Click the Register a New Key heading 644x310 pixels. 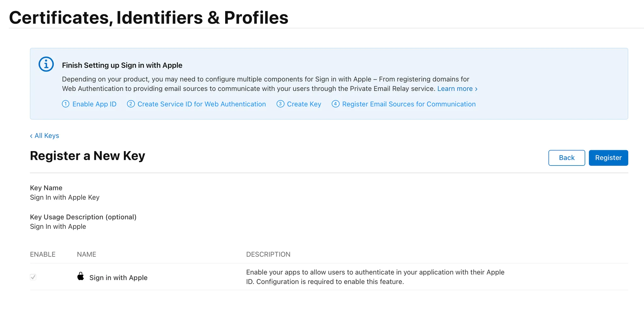pyautogui.click(x=87, y=156)
